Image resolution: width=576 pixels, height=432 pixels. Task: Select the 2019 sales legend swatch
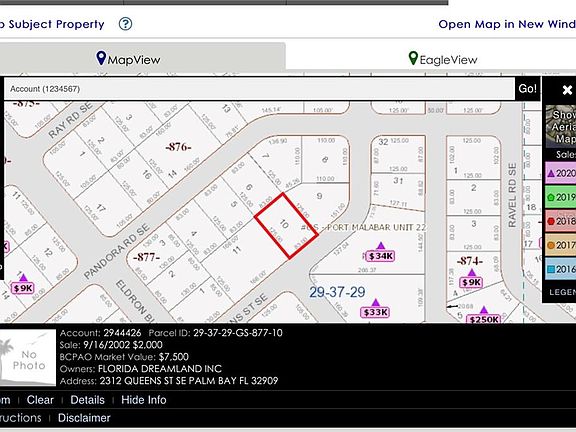[x=561, y=197]
